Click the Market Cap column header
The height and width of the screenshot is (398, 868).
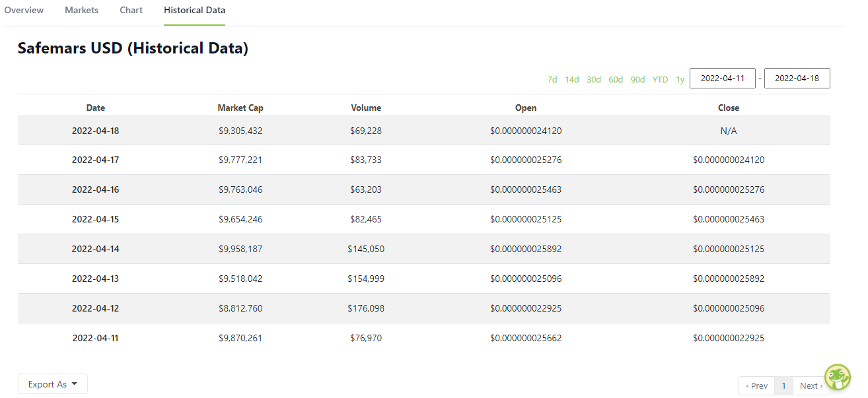(240, 108)
